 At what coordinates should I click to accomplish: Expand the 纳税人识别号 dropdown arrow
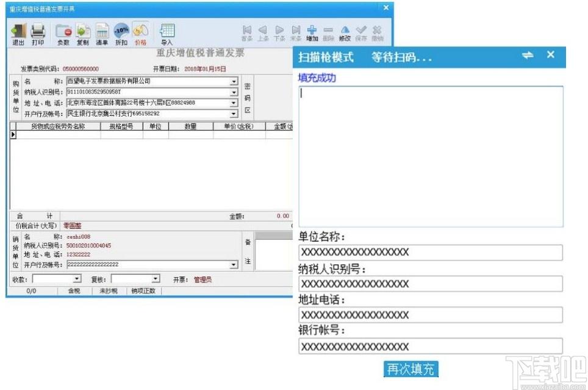coord(234,92)
